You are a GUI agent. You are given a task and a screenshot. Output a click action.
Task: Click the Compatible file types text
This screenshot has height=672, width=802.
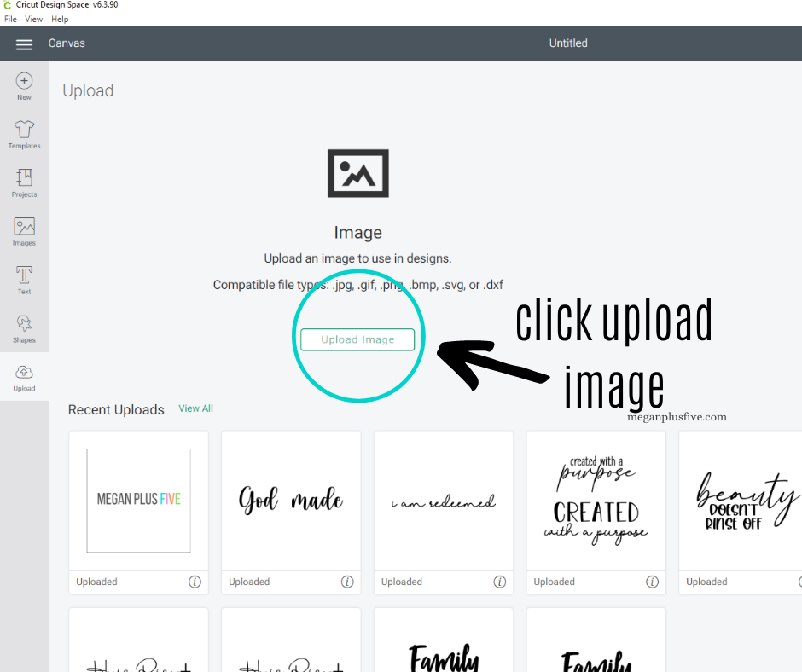pyautogui.click(x=358, y=284)
